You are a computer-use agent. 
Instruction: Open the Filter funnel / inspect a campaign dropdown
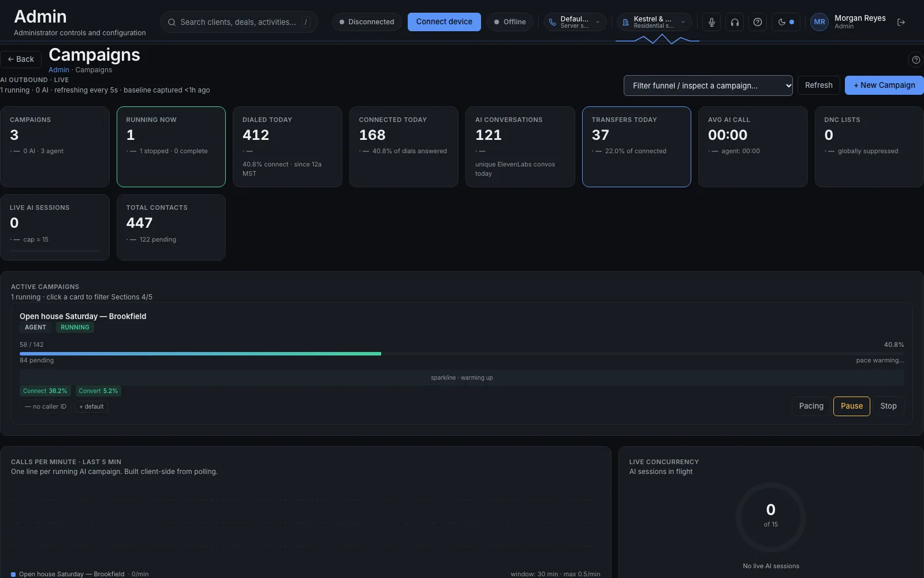pyautogui.click(x=708, y=86)
